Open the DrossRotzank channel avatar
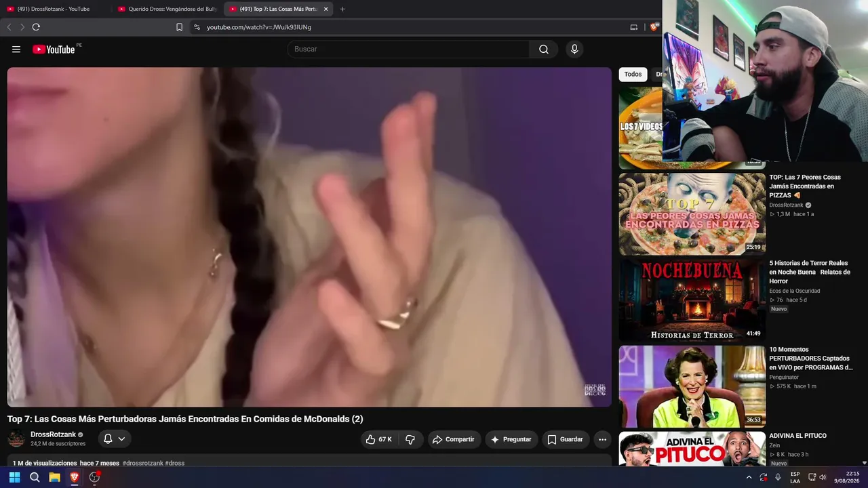The image size is (868, 488). pyautogui.click(x=16, y=439)
